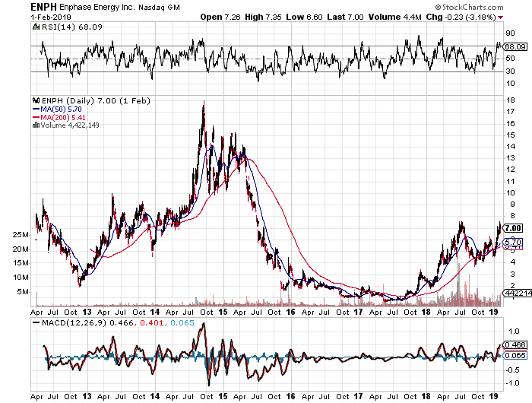Viewport: 532px width, 403px height.
Task: Click the green triangle icon beside RSI(14)
Action: [36, 27]
